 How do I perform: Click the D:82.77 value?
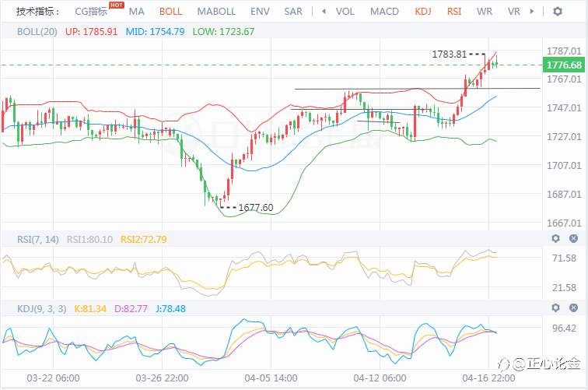pos(131,309)
